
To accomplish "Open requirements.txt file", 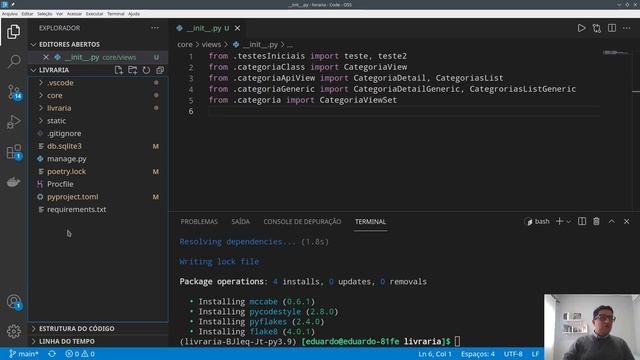I will pyautogui.click(x=98, y=209).
